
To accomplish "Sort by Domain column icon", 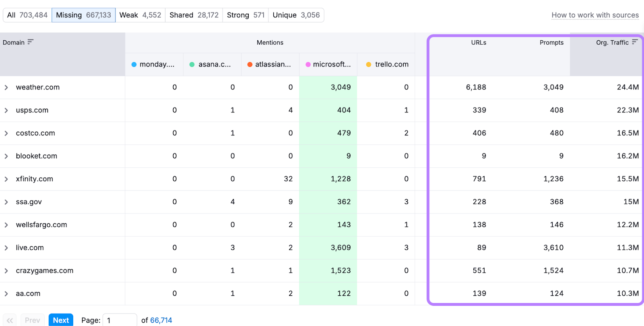I will (31, 42).
